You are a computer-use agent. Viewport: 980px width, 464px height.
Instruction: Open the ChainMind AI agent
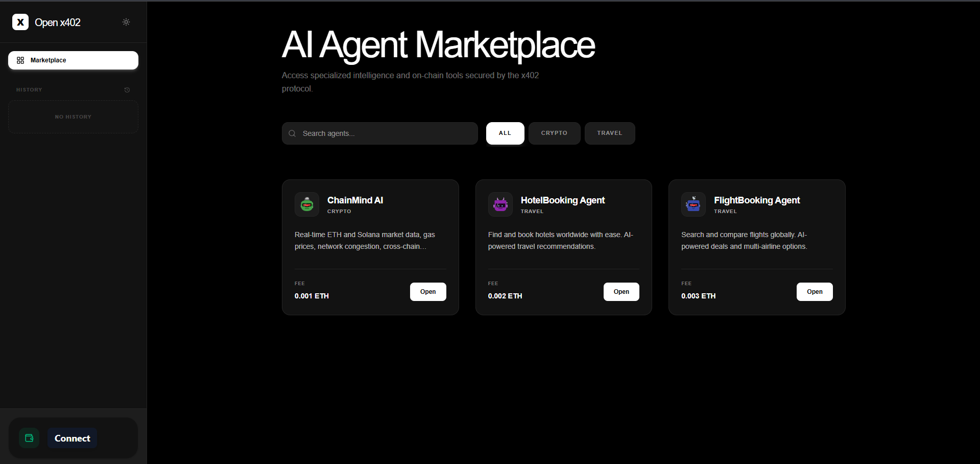[x=428, y=292]
